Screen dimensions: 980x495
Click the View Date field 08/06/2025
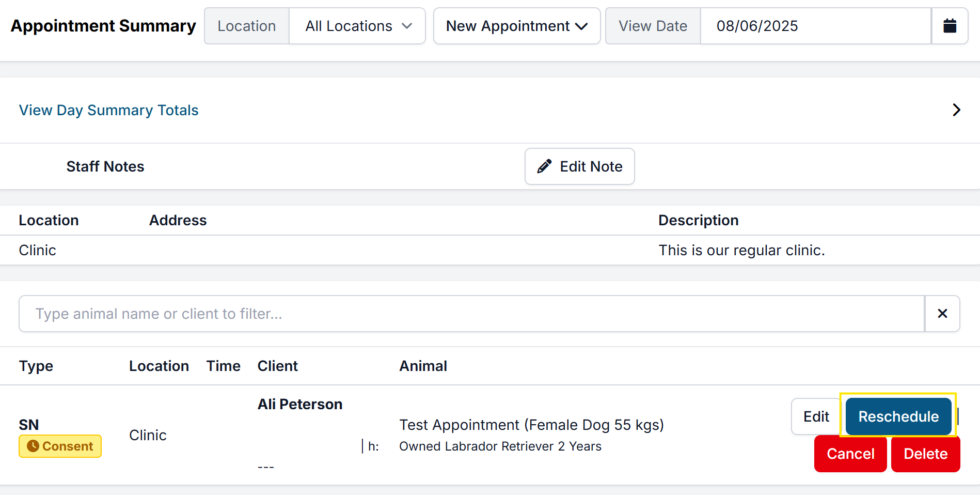coord(815,26)
